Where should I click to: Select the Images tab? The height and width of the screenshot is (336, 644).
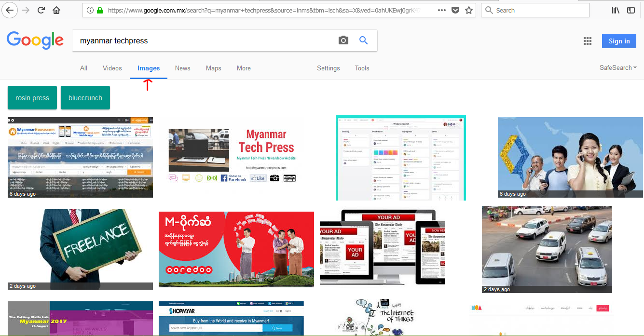(149, 68)
